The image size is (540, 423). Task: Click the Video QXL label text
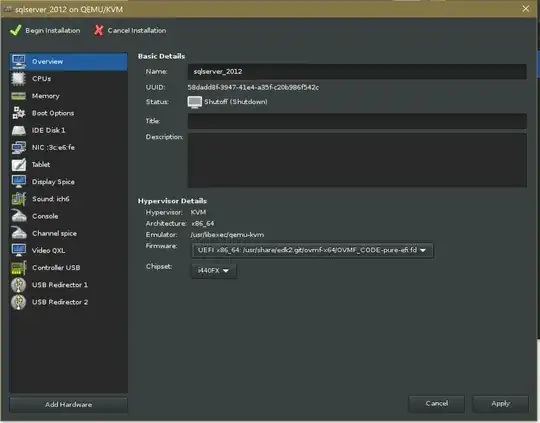(49, 250)
